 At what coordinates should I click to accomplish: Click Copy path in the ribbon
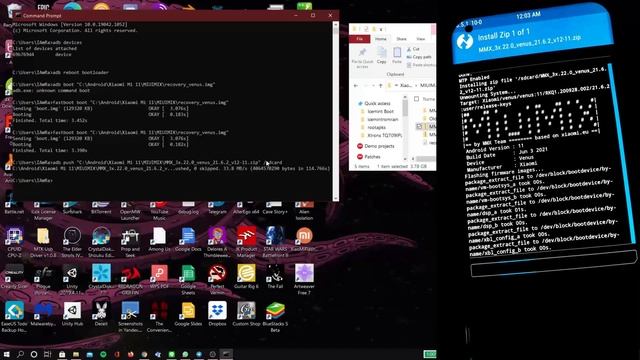tap(419, 57)
